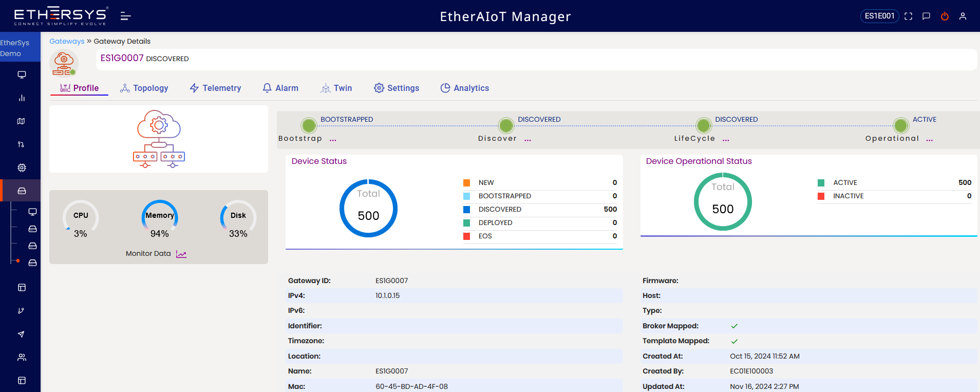Click the Broker Mapped green checkmark
Image resolution: width=980 pixels, height=392 pixels.
[x=734, y=326]
